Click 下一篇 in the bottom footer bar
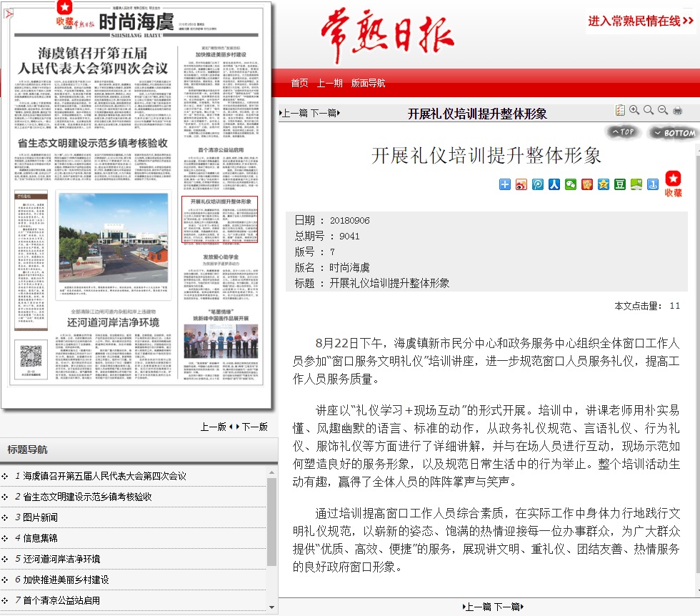Viewport: 700px width, 616px height. click(509, 607)
